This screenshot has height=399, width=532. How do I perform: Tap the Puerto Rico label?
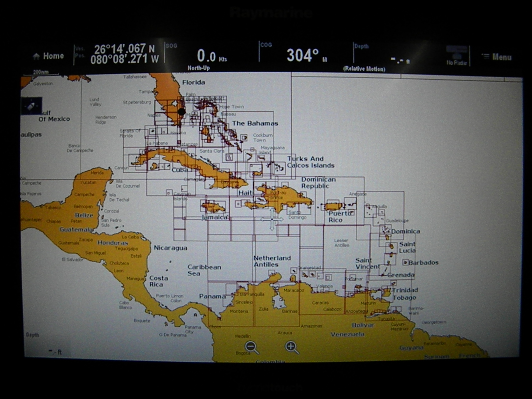pyautogui.click(x=340, y=217)
